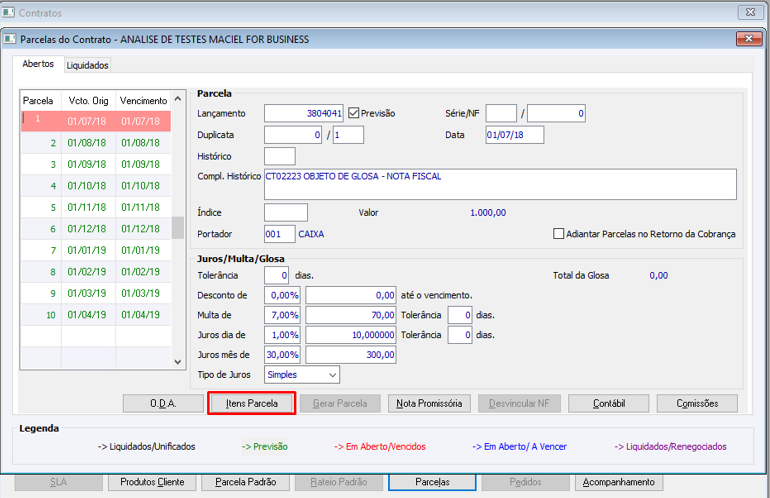The width and height of the screenshot is (770, 498).
Task: Select parcela 5 row dated 01/11/18
Action: tap(96, 207)
